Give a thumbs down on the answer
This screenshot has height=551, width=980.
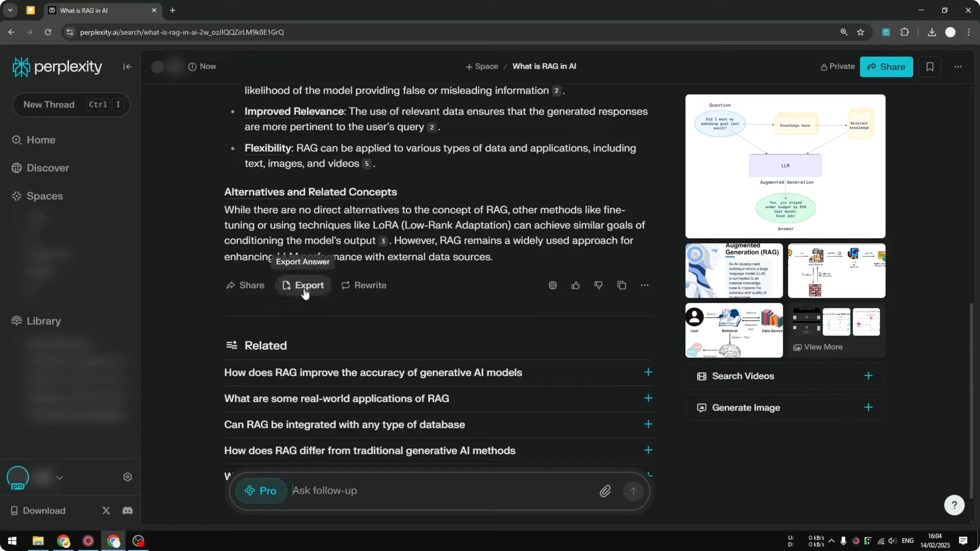pos(598,285)
